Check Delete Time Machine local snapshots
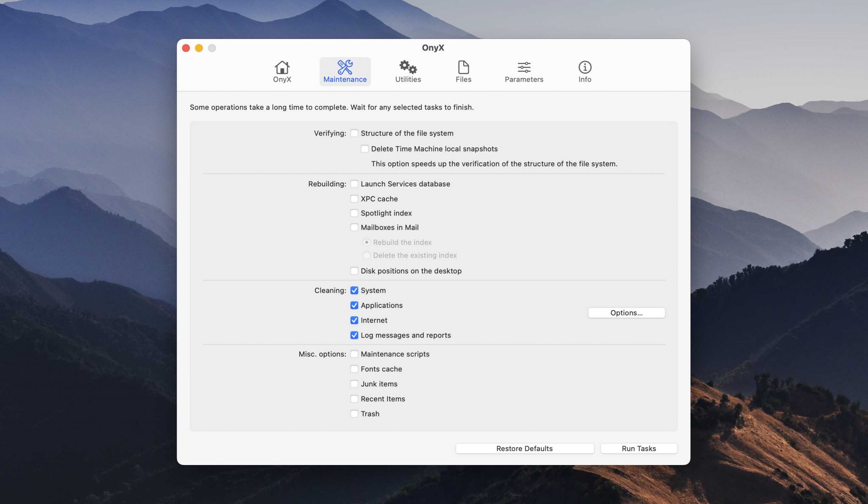The height and width of the screenshot is (504, 868). [364, 149]
